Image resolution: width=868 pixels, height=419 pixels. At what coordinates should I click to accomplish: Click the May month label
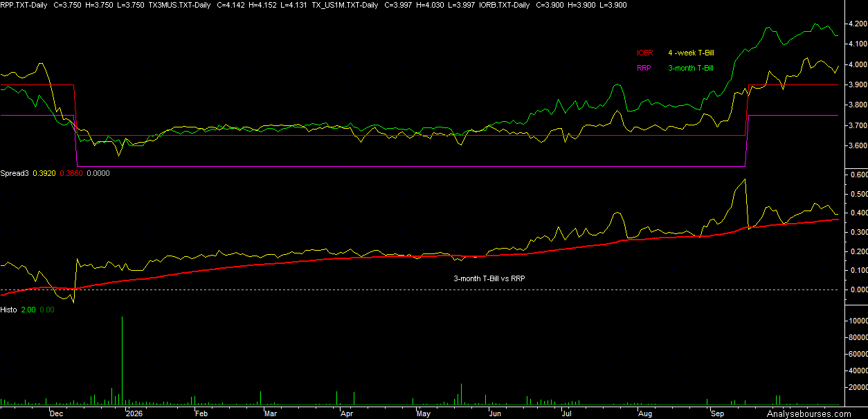coord(423,413)
